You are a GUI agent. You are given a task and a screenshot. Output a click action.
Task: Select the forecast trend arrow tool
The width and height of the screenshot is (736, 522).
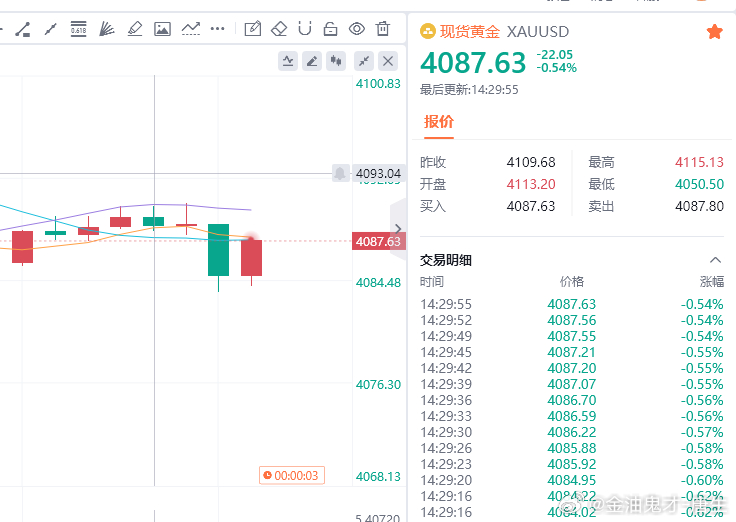pyautogui.click(x=191, y=29)
